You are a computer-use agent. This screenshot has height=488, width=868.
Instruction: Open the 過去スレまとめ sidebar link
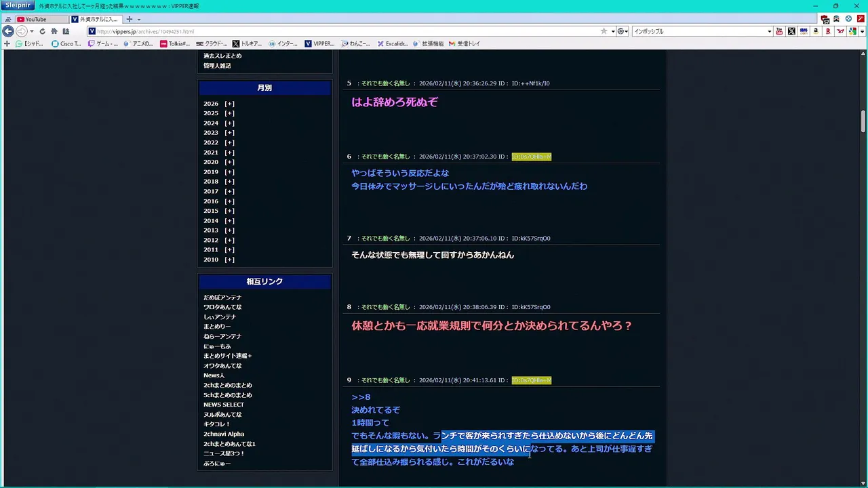click(222, 56)
